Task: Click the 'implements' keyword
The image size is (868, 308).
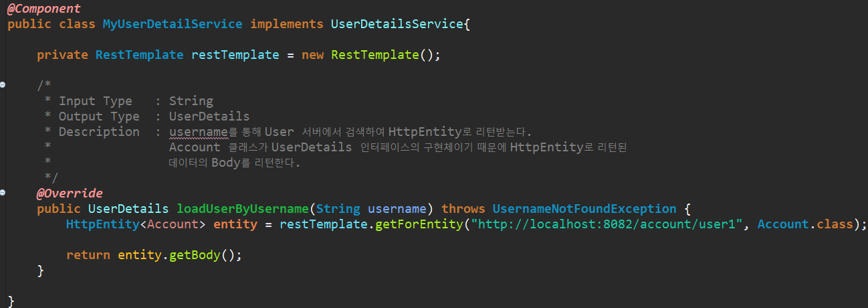Action: click(287, 24)
